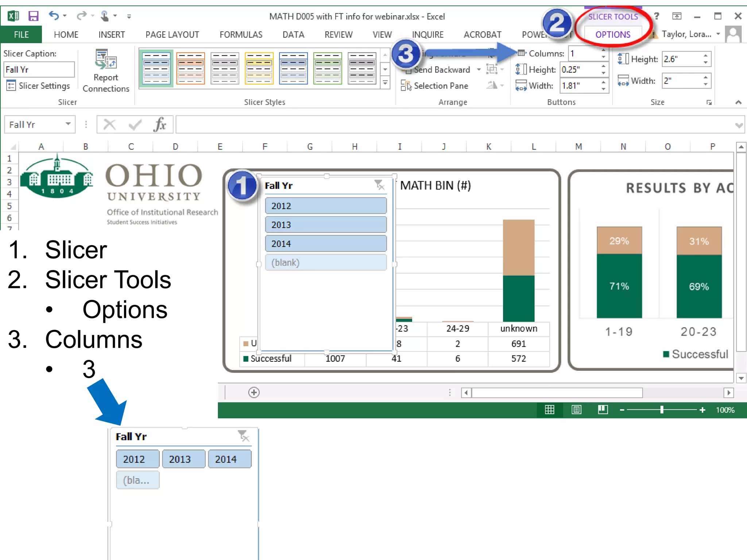The height and width of the screenshot is (560, 747).
Task: Click the Enter checkmark in the formula bar
Action: click(x=135, y=125)
